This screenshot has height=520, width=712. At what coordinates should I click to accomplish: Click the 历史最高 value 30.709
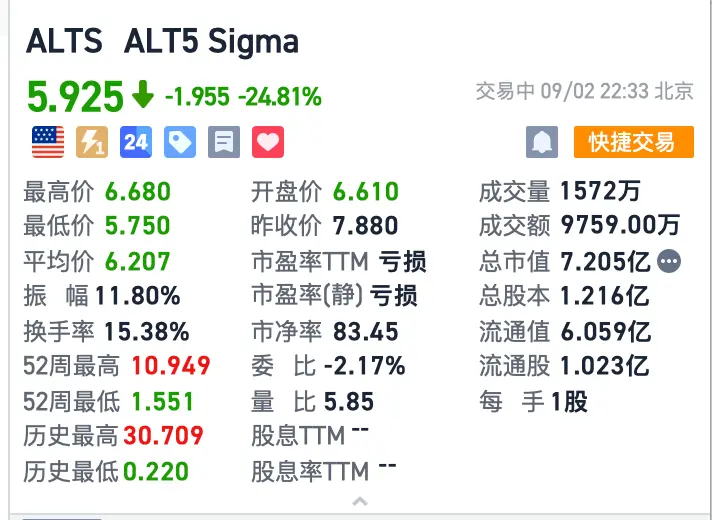(163, 436)
